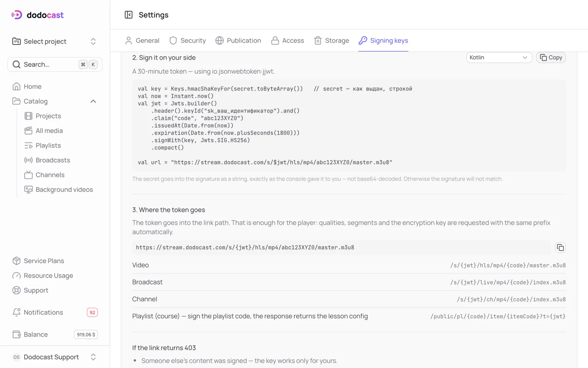The width and height of the screenshot is (588, 368).
Task: Expand the Dodocast Support account menu
Action: coord(55,357)
